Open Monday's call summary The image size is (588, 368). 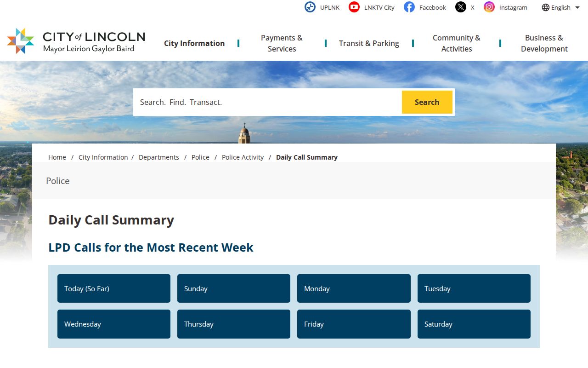tap(354, 288)
